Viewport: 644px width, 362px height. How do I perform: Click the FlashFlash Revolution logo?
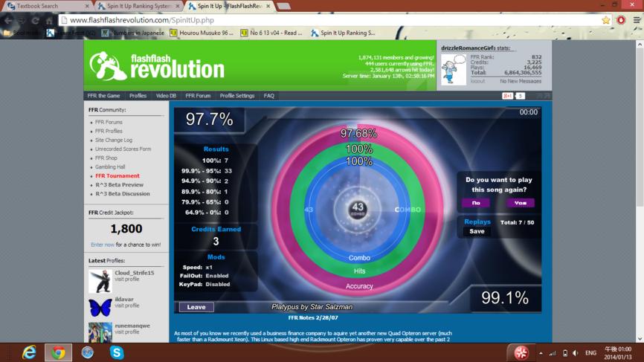(x=157, y=65)
